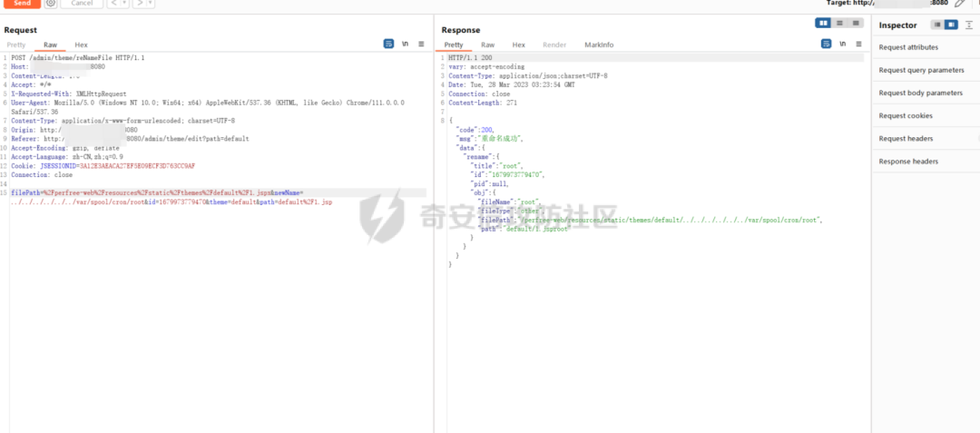
Task: Switch Request view to Pretty tab
Action: pos(16,45)
